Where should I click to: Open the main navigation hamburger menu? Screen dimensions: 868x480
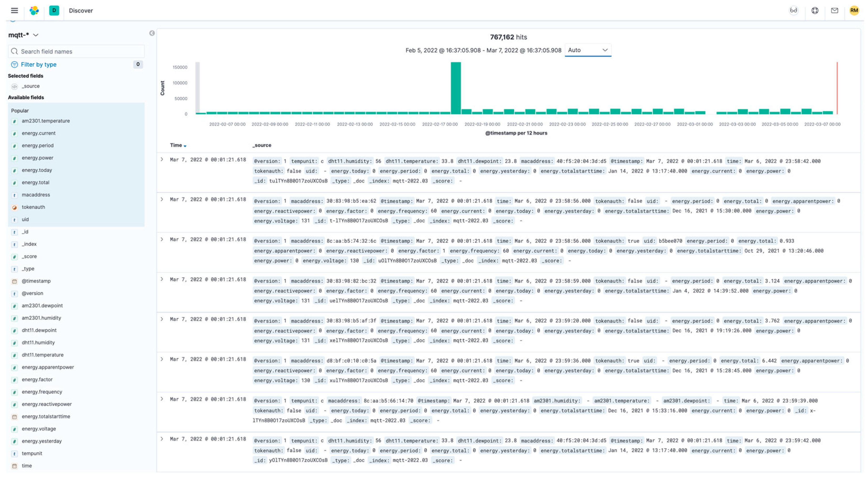point(14,10)
